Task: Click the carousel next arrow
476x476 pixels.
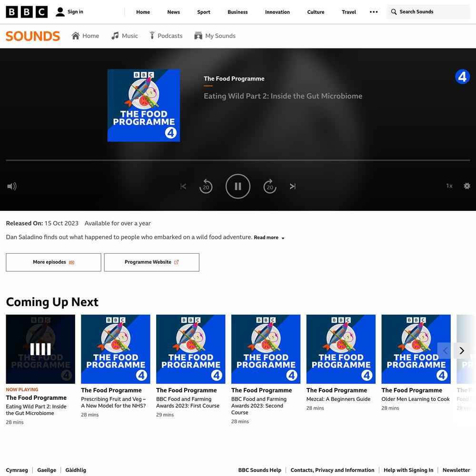Action: tap(462, 351)
